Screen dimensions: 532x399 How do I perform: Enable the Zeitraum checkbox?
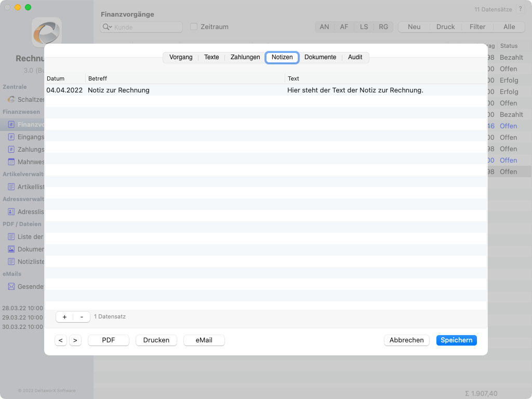coord(194,26)
